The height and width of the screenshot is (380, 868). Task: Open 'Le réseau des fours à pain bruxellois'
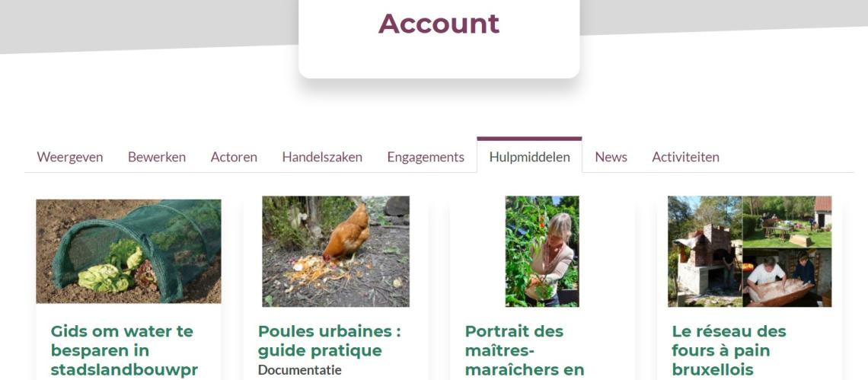click(x=729, y=350)
